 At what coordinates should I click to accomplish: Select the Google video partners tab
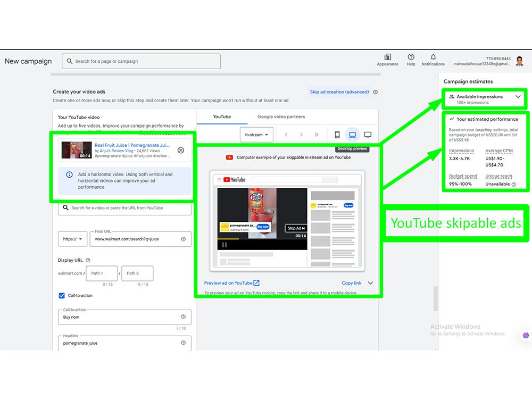pyautogui.click(x=281, y=117)
